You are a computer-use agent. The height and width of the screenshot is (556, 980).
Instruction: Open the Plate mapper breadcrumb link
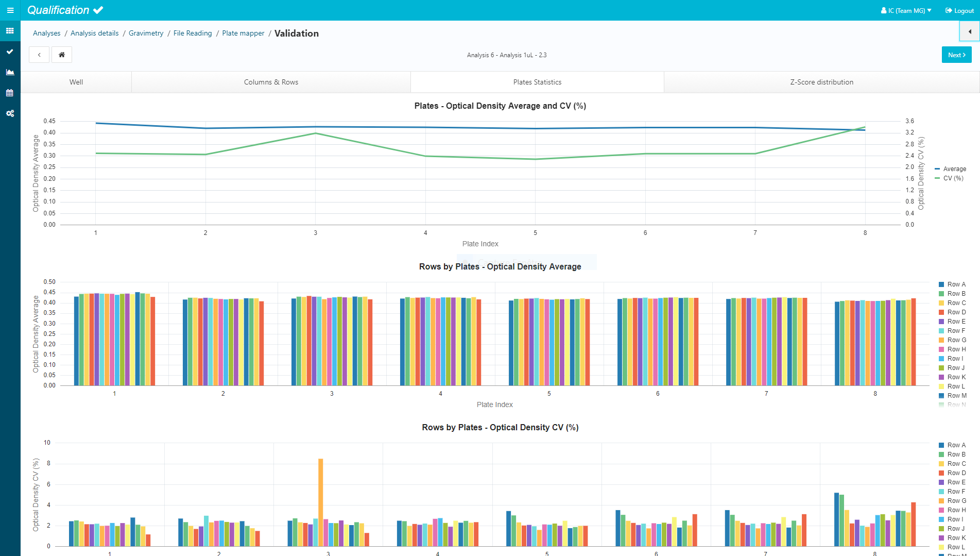point(243,33)
